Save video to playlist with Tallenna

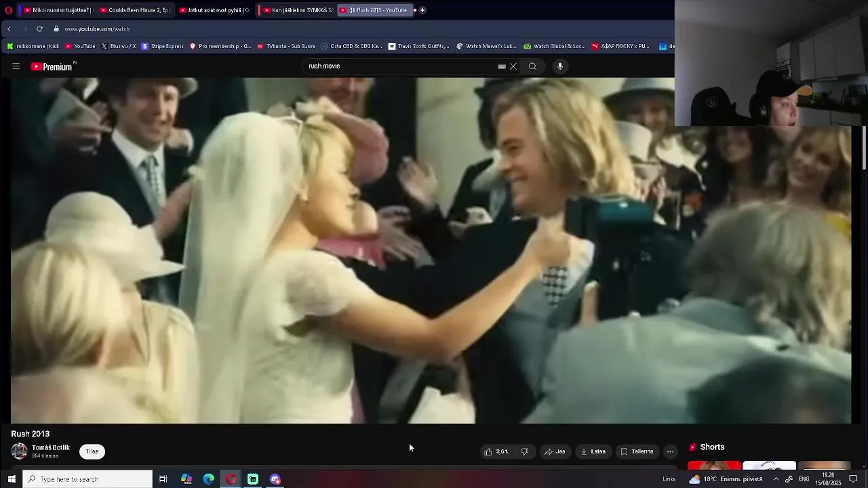pyautogui.click(x=637, y=451)
